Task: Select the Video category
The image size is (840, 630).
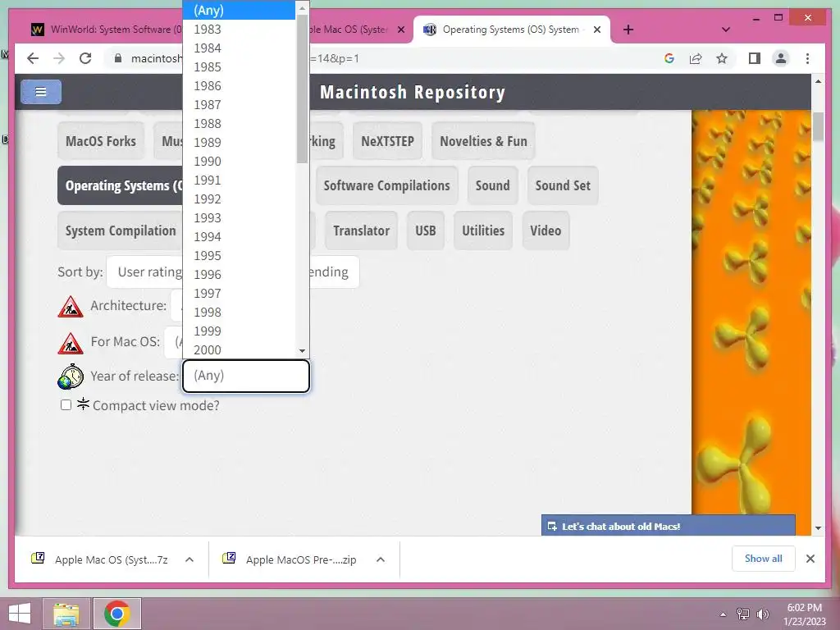Action: tap(546, 231)
